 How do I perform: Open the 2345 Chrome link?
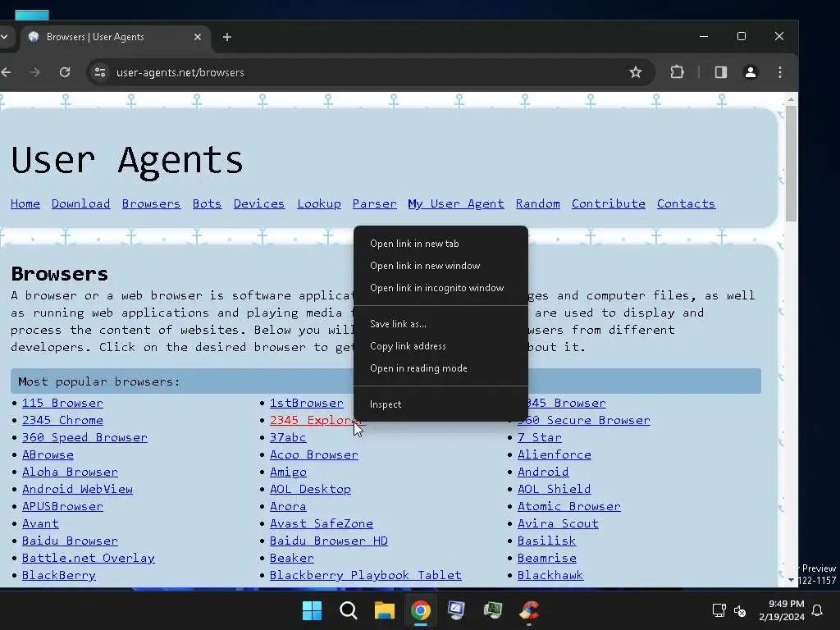[62, 420]
